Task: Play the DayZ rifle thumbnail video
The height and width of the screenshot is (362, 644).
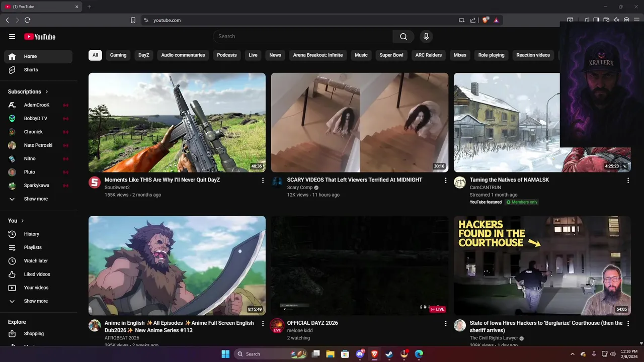Action: pyautogui.click(x=177, y=123)
